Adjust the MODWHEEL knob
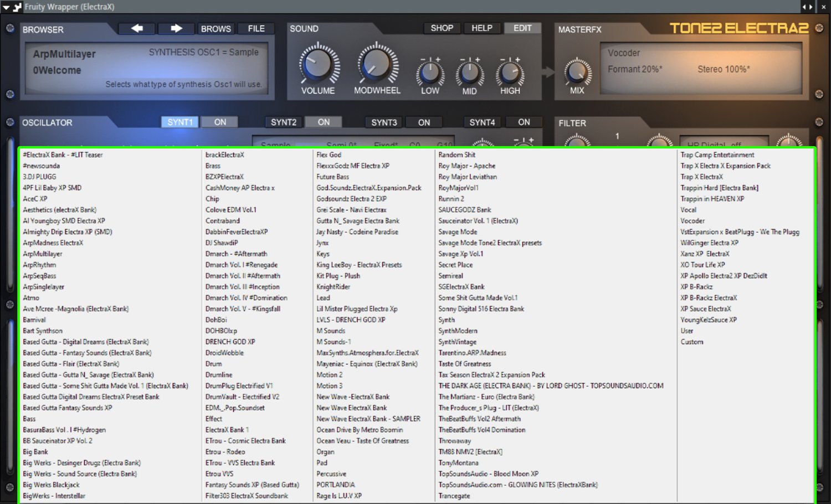Image resolution: width=831 pixels, height=504 pixels. click(377, 64)
